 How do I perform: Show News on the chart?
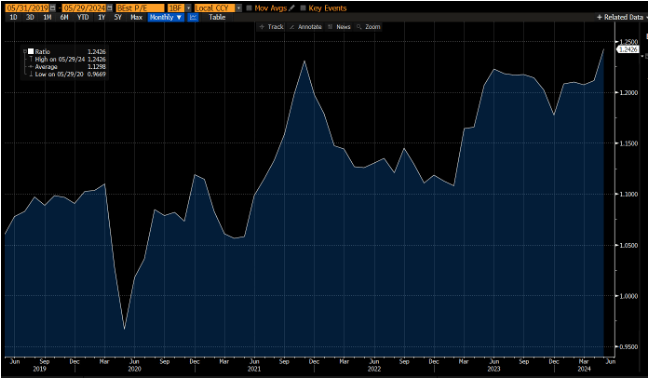click(339, 27)
